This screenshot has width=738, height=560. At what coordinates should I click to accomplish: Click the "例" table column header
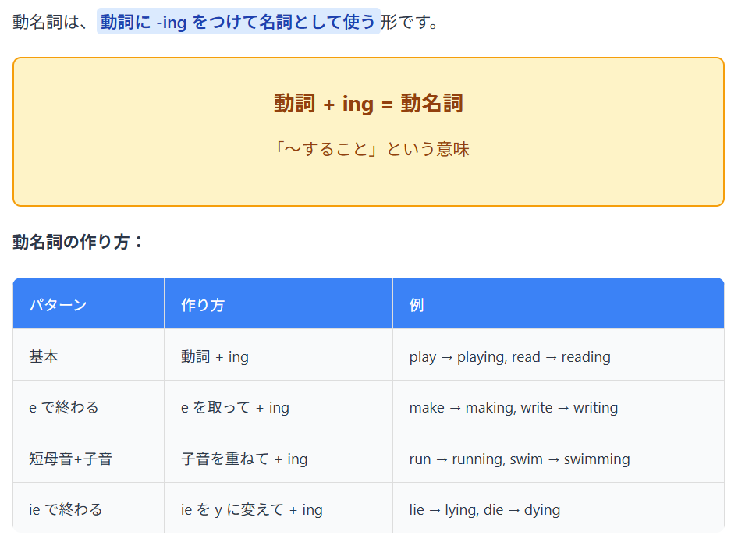(417, 305)
